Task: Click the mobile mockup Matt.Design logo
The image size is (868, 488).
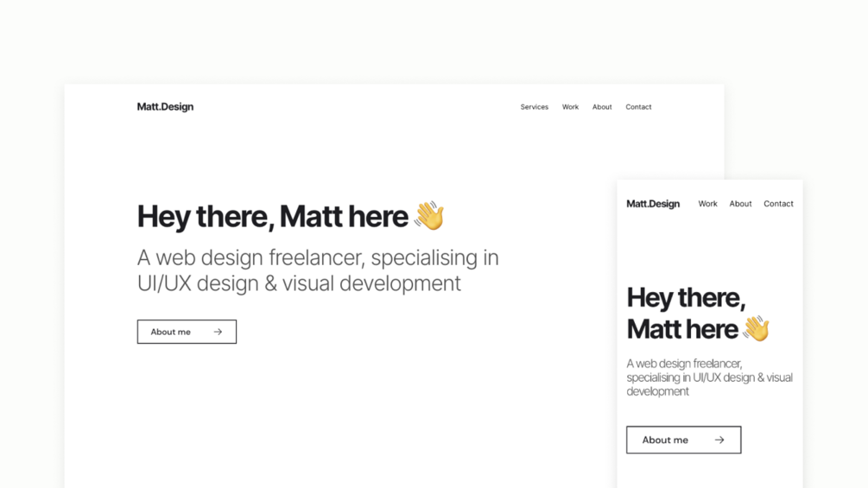Action: pos(653,204)
